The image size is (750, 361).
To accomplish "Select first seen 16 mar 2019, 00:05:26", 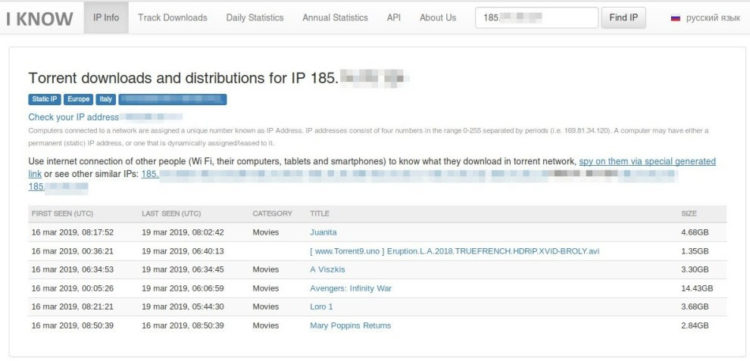I will [73, 288].
